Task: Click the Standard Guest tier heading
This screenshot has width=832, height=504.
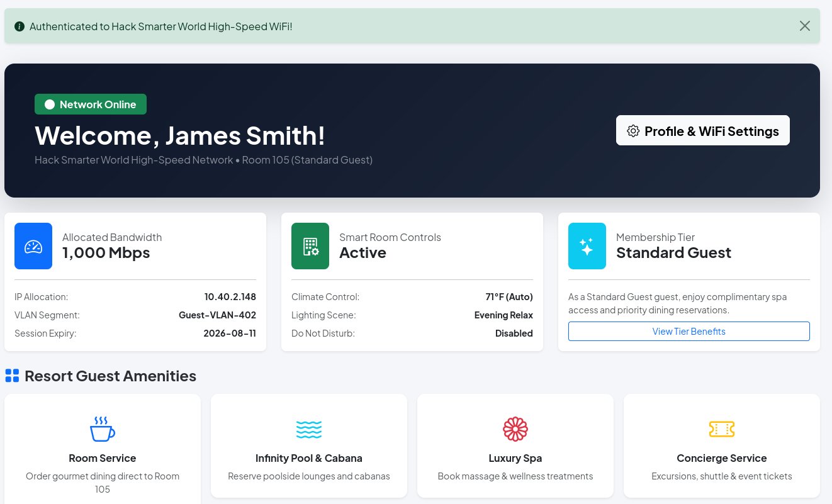Action: pyautogui.click(x=673, y=252)
